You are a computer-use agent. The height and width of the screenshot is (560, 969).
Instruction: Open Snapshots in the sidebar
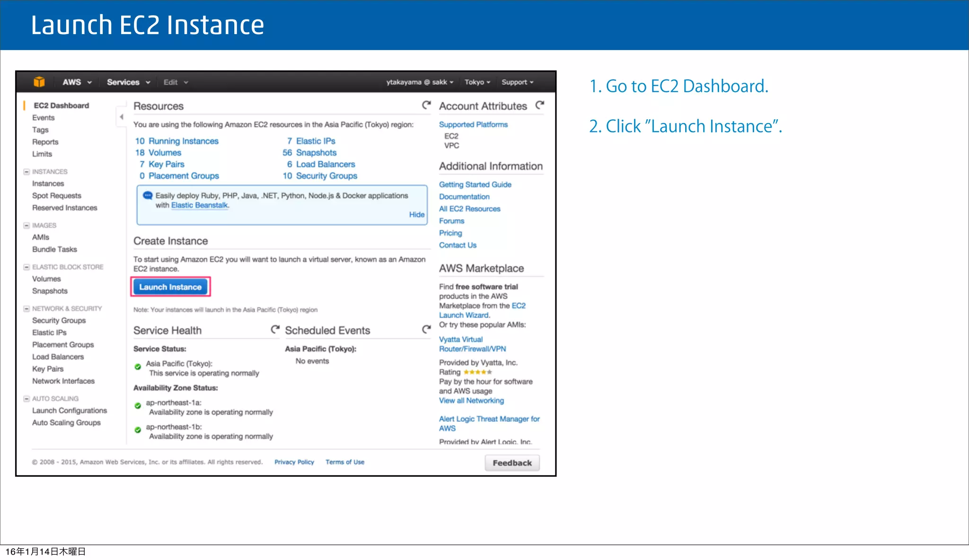coord(50,291)
